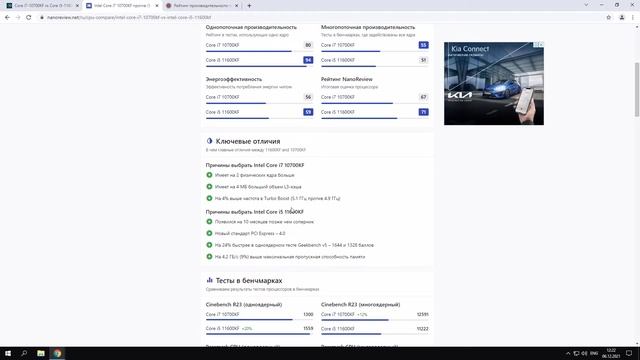Open File Explorer from the taskbar

[41, 353]
